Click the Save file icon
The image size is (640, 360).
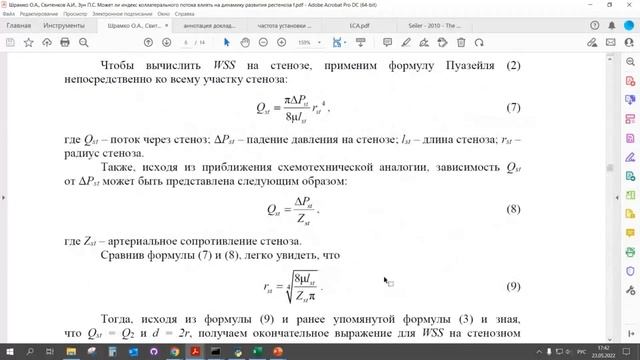[x=10, y=42]
